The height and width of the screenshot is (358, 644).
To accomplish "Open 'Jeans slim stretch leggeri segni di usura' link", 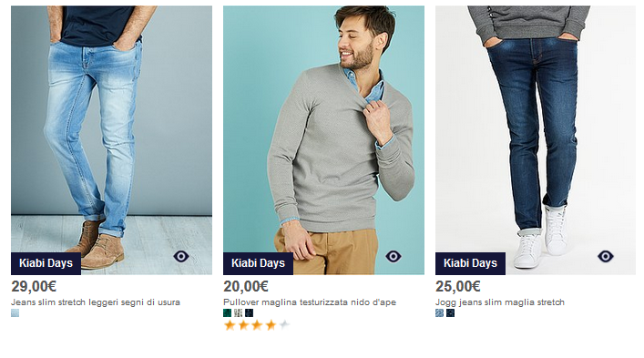I will tap(96, 302).
